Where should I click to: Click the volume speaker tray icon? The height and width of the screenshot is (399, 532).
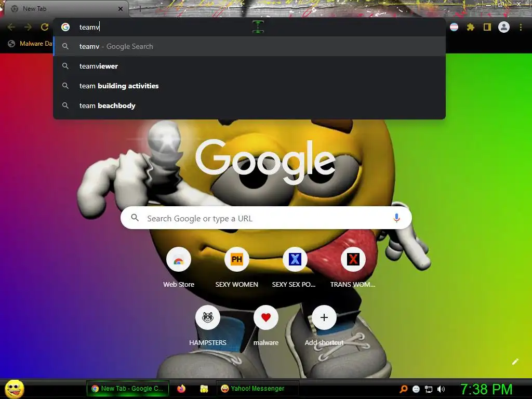pyautogui.click(x=441, y=389)
